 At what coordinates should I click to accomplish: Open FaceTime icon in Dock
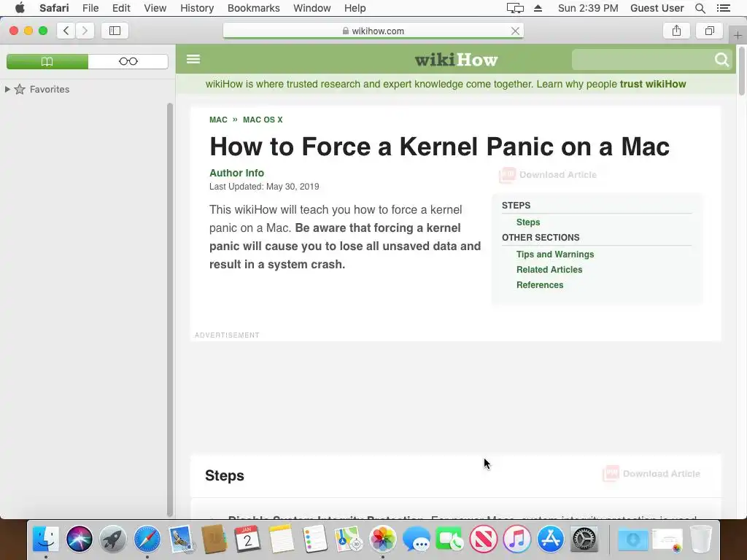(449, 539)
